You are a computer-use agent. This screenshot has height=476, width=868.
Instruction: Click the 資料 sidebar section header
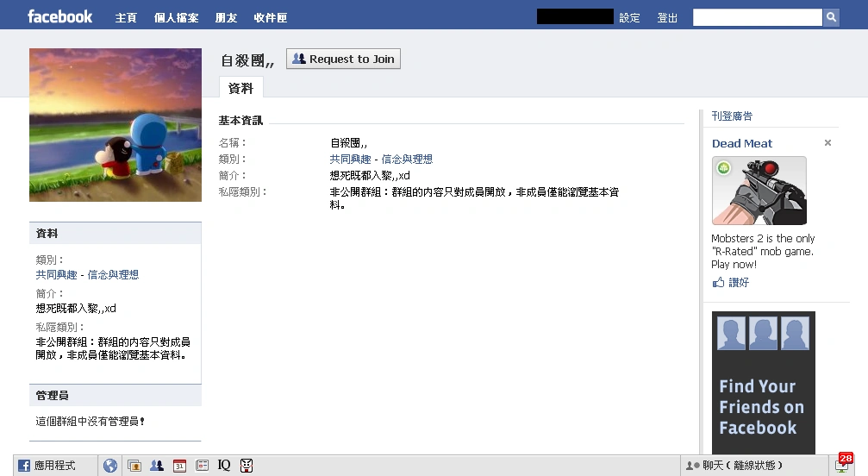[x=116, y=233]
